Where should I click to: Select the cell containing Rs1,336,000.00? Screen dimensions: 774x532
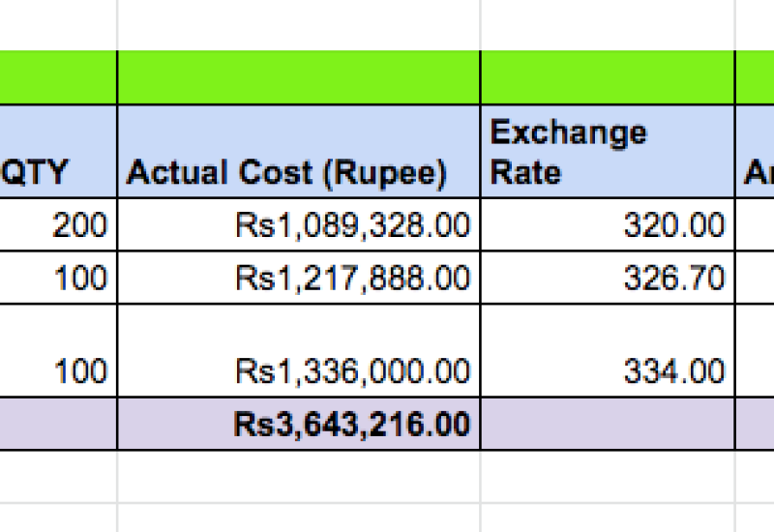[x=298, y=348]
